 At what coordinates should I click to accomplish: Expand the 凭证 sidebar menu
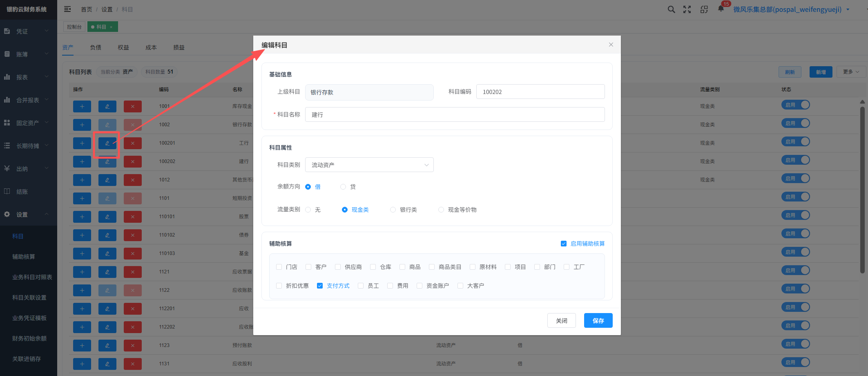(28, 31)
